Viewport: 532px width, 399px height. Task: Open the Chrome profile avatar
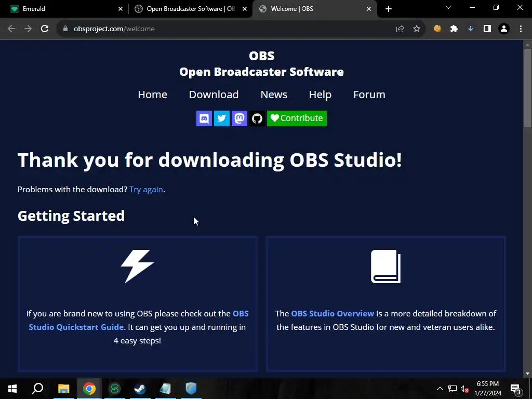[x=504, y=29]
